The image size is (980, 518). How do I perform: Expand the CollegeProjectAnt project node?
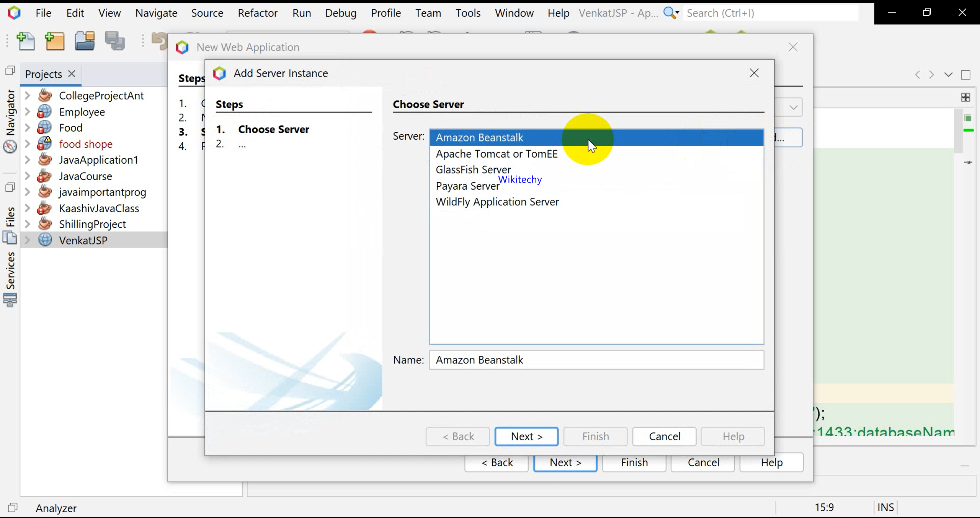[x=28, y=96]
